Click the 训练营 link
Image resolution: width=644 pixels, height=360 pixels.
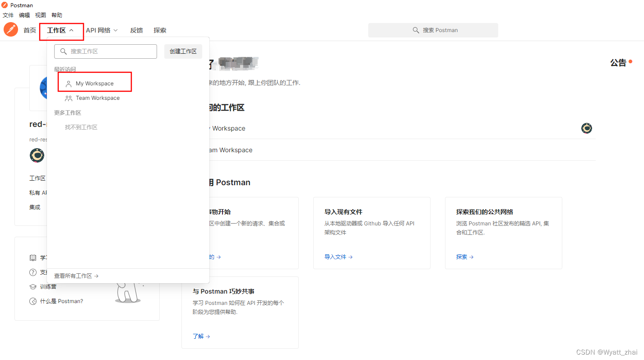48,287
